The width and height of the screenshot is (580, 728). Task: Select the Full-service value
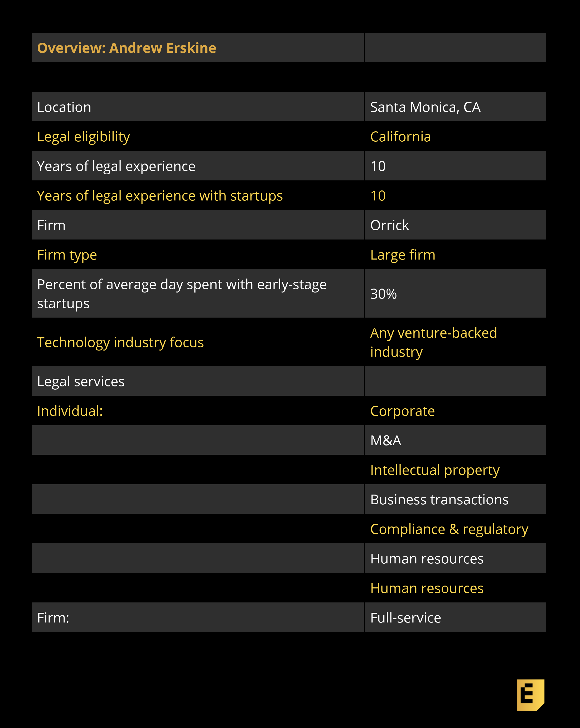pos(405,617)
